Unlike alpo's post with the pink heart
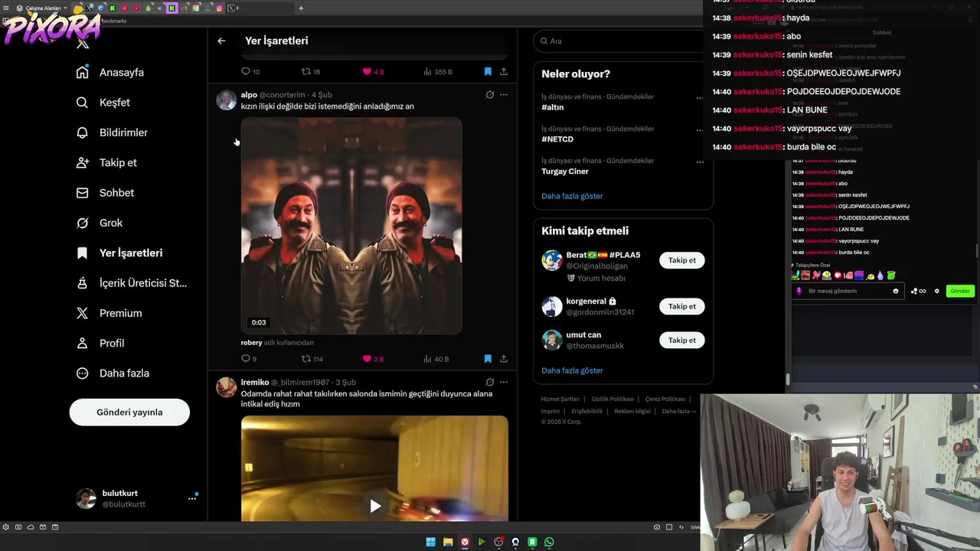The width and height of the screenshot is (980, 551). click(x=367, y=358)
